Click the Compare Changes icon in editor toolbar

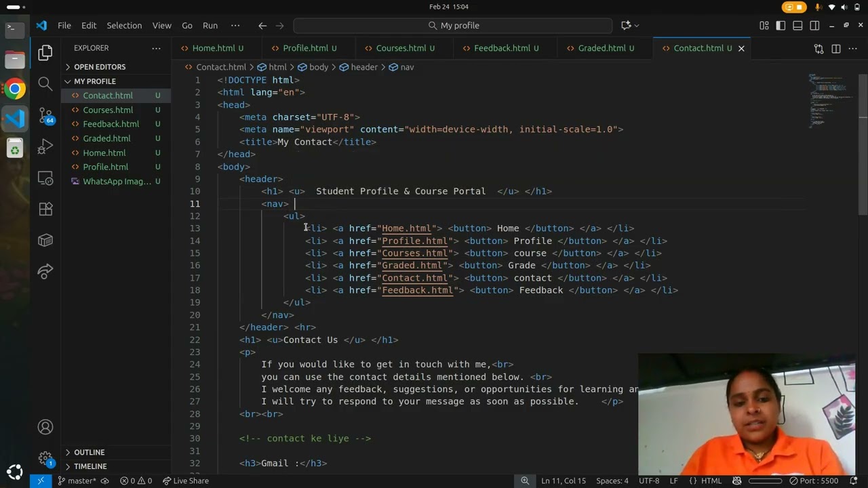[x=818, y=49]
